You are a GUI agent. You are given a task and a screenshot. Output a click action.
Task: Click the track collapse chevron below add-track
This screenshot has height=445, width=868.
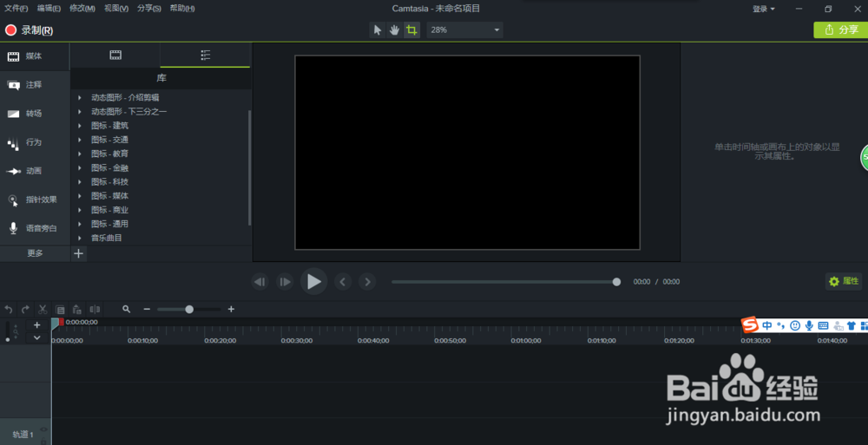point(37,337)
